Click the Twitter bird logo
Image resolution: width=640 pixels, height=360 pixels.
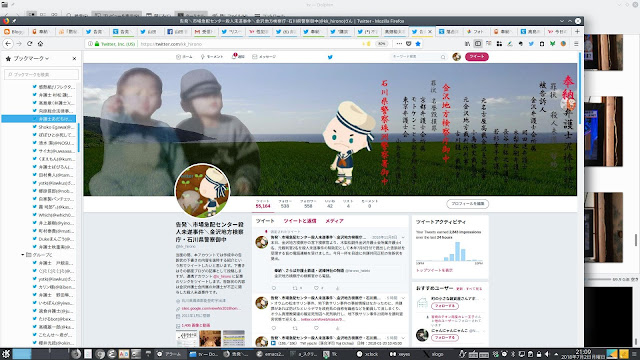pos(330,57)
